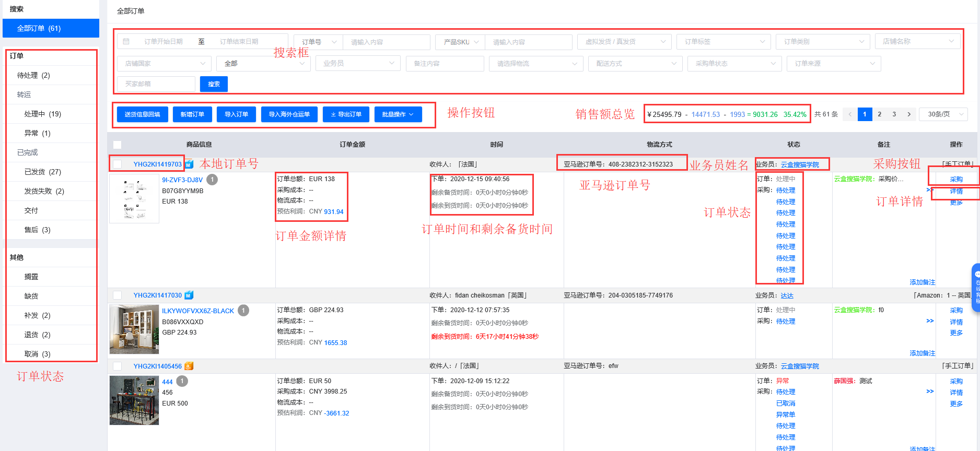The width and height of the screenshot is (980, 451).
Task: Click quantity badge next to ILKYWOFVXX6Z-BLACK
Action: 243,311
